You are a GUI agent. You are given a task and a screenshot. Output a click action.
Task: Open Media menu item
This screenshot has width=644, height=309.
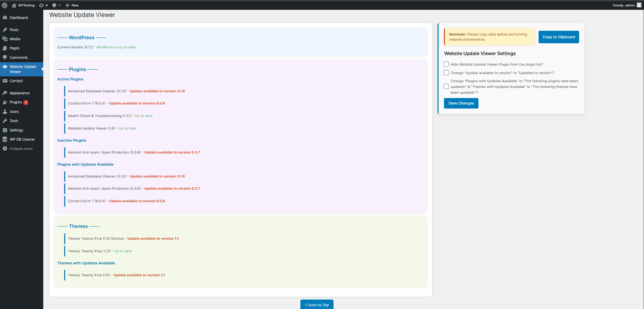tap(22, 39)
